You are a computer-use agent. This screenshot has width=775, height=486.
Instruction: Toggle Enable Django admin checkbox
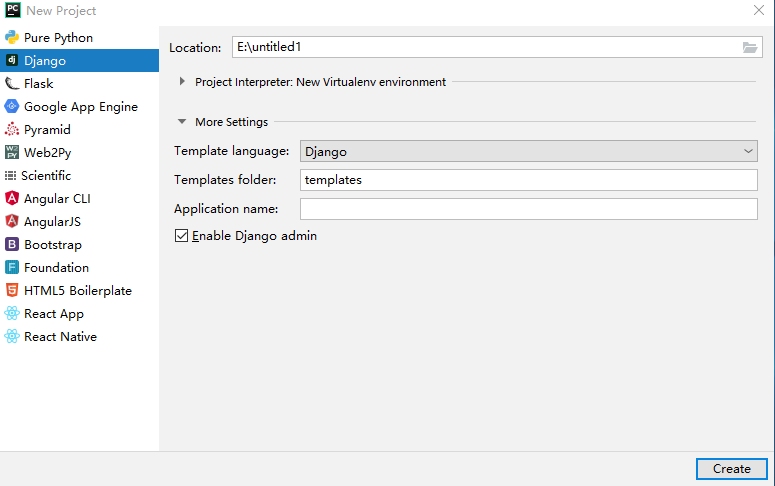[181, 236]
